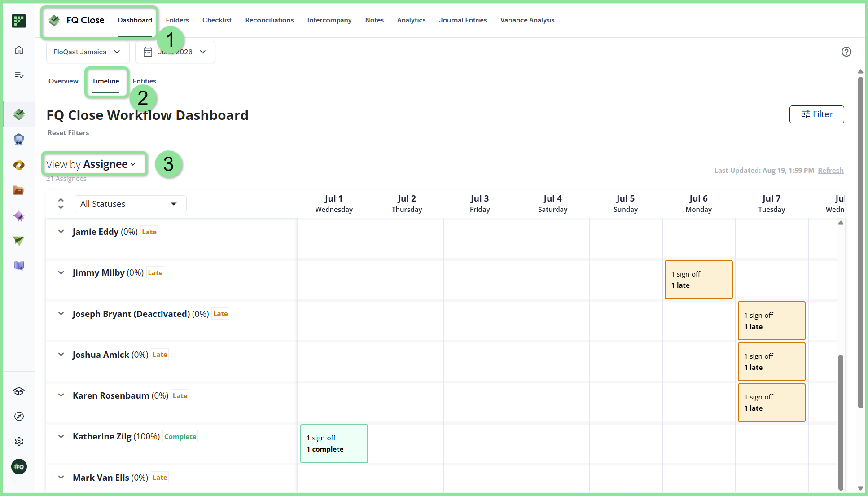Viewport: 868px width, 496px height.
Task: Open the All Statuses dropdown
Action: pyautogui.click(x=130, y=204)
